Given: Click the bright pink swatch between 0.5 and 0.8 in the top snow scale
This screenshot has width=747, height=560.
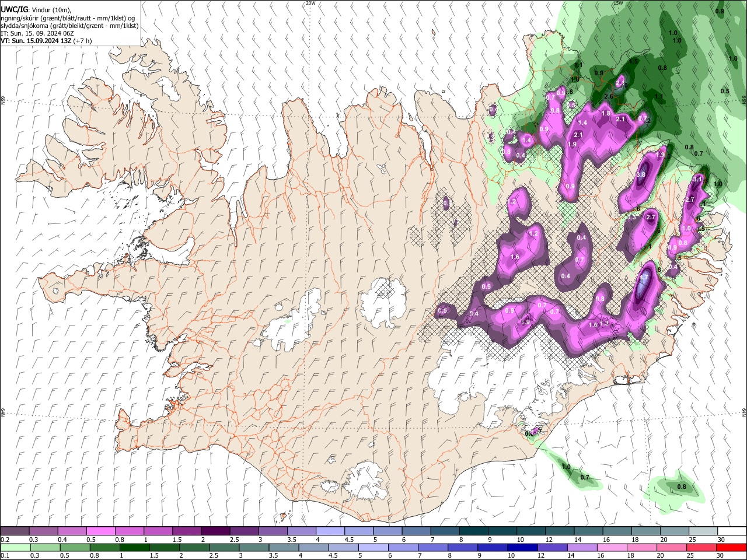Looking at the screenshot, I should tap(100, 531).
